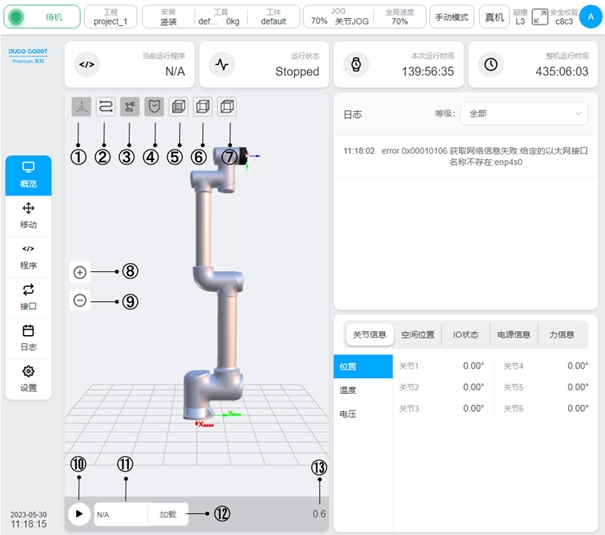Zoom out the 3D robot view
The width and height of the screenshot is (605, 535).
pyautogui.click(x=80, y=299)
